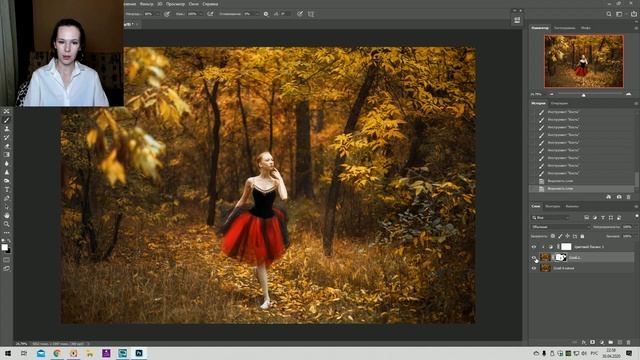Toggle lock transparent pixels
640x360 pixels.
point(553,236)
